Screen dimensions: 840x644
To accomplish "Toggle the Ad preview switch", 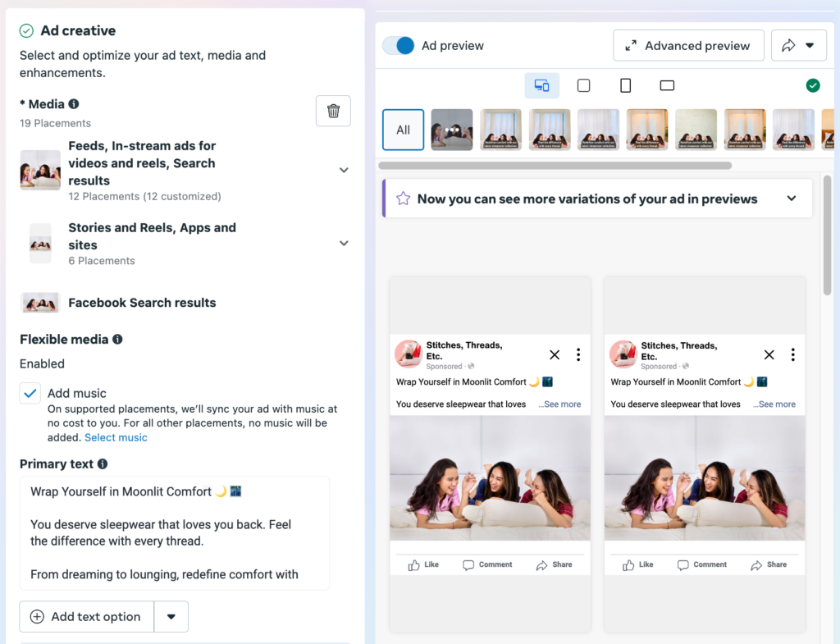I will (x=399, y=46).
